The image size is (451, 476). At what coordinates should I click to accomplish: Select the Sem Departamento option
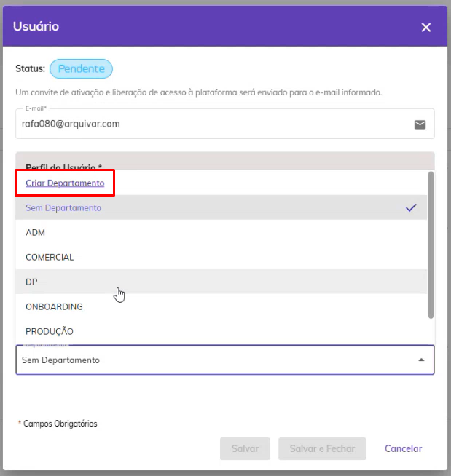221,207
